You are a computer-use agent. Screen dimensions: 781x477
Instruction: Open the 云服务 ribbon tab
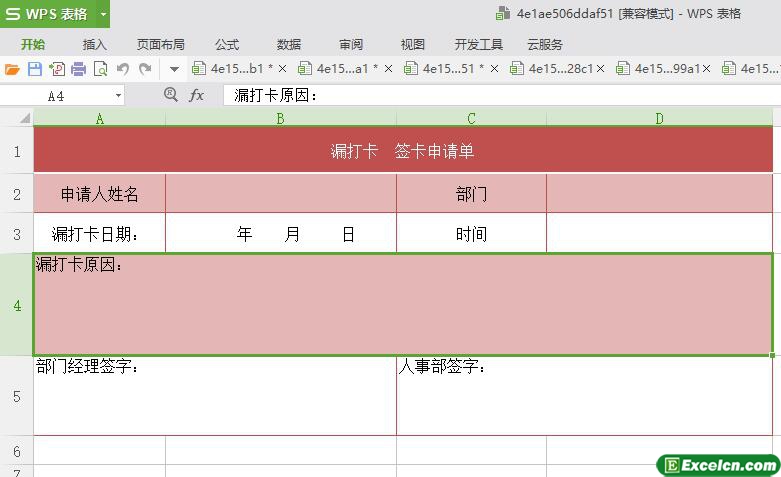point(545,44)
